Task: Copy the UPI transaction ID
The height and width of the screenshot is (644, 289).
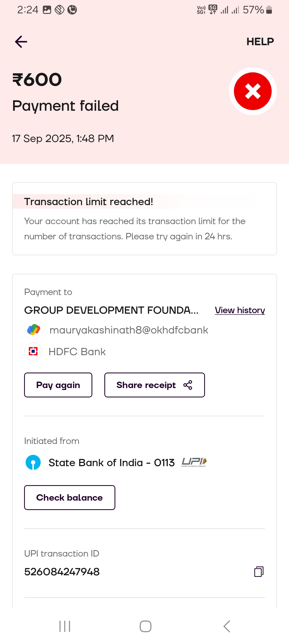Action: (258, 572)
